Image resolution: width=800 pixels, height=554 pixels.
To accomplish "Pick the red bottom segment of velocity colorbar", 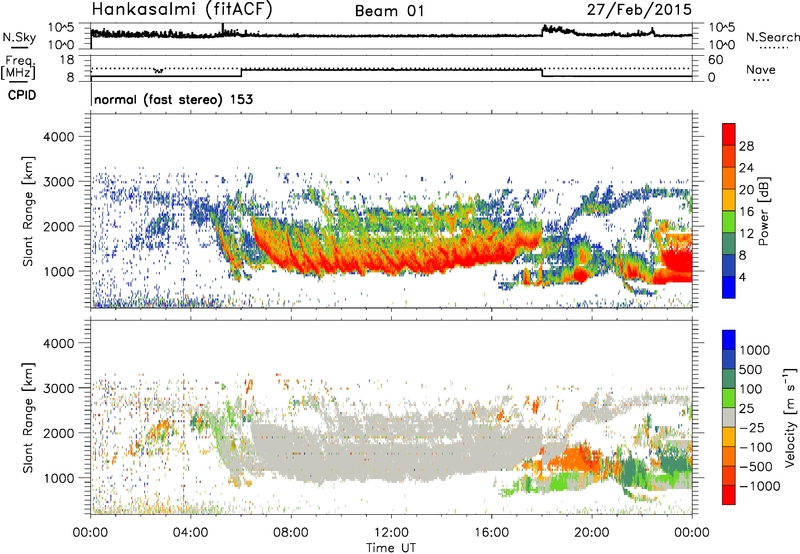I will click(x=729, y=495).
